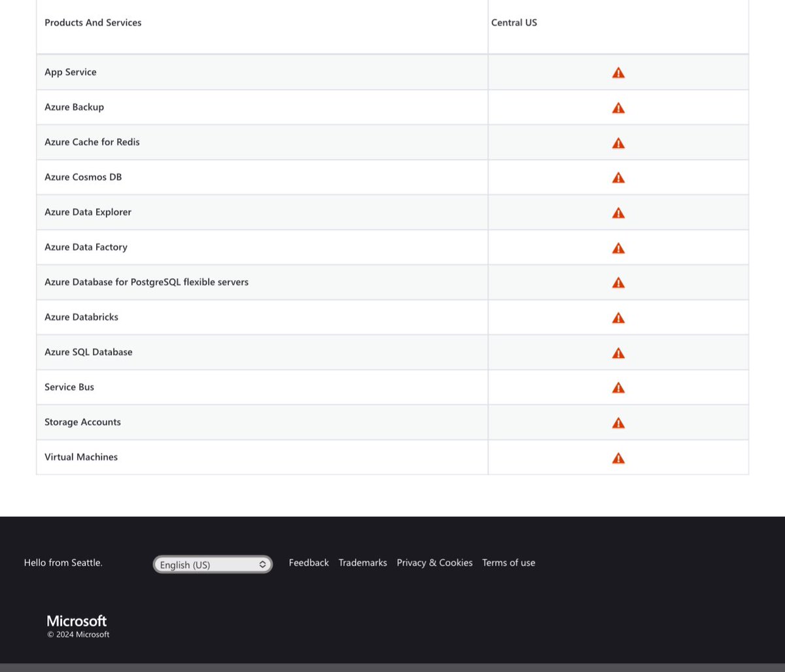The height and width of the screenshot is (672, 785).
Task: Open warning status for Azure Data Factory
Action: (618, 248)
